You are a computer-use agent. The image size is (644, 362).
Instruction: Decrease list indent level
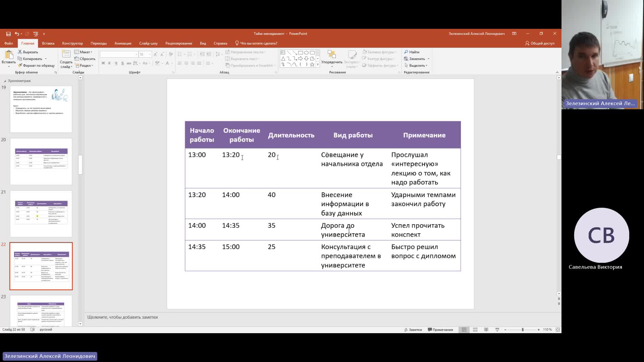pyautogui.click(x=202, y=54)
